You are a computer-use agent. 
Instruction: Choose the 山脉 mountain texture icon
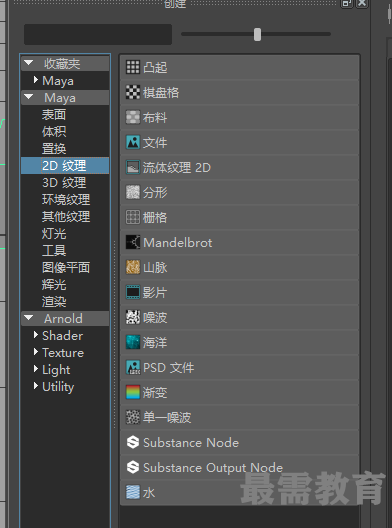coord(133,267)
